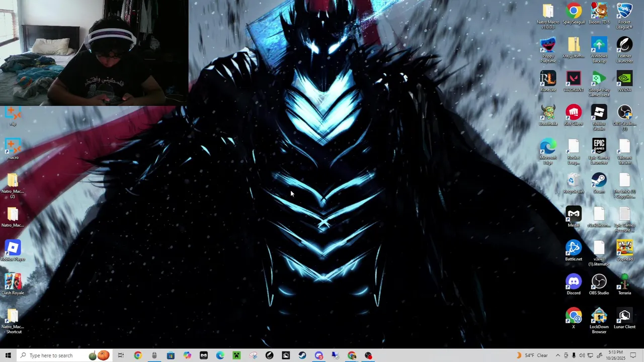Select the Natro_Mac... (2) folder

(13, 185)
